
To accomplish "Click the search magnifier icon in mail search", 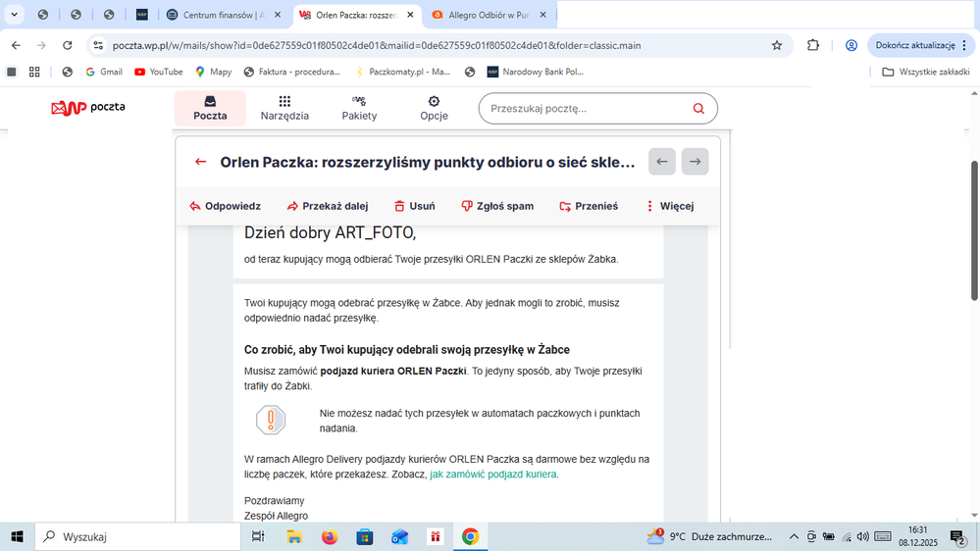I will coord(698,109).
